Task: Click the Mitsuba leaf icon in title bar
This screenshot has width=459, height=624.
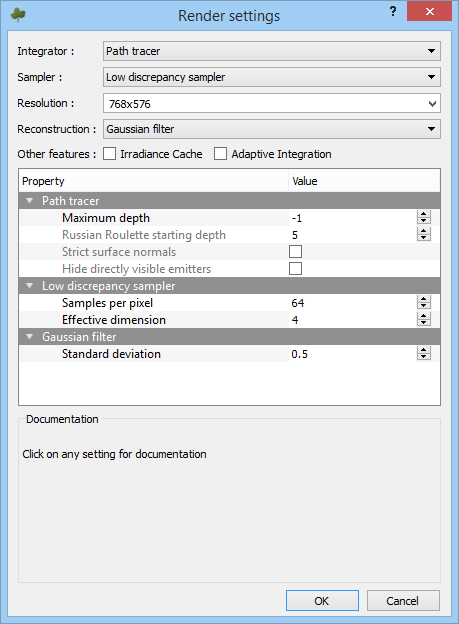Action: (x=18, y=15)
